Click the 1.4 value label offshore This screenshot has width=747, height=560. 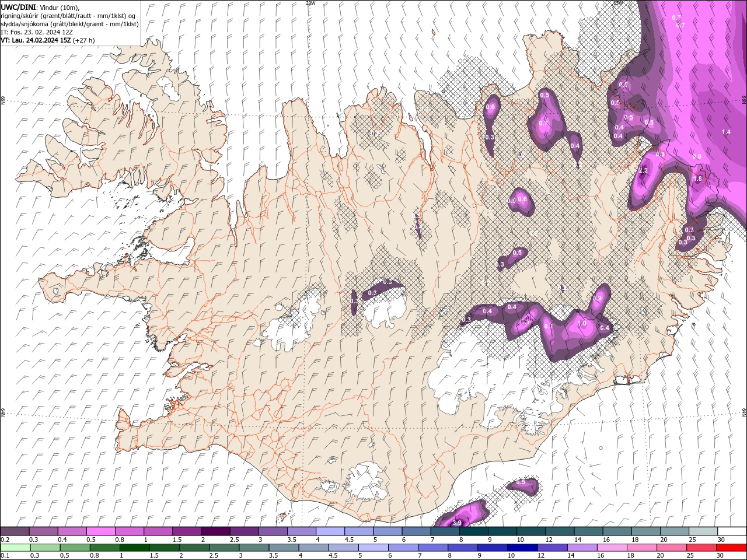[x=726, y=132]
